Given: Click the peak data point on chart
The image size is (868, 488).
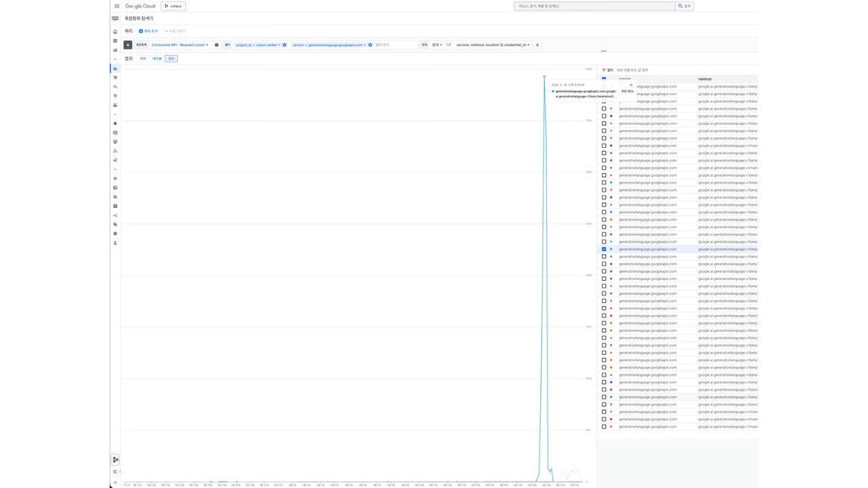Looking at the screenshot, I should pyautogui.click(x=544, y=77).
